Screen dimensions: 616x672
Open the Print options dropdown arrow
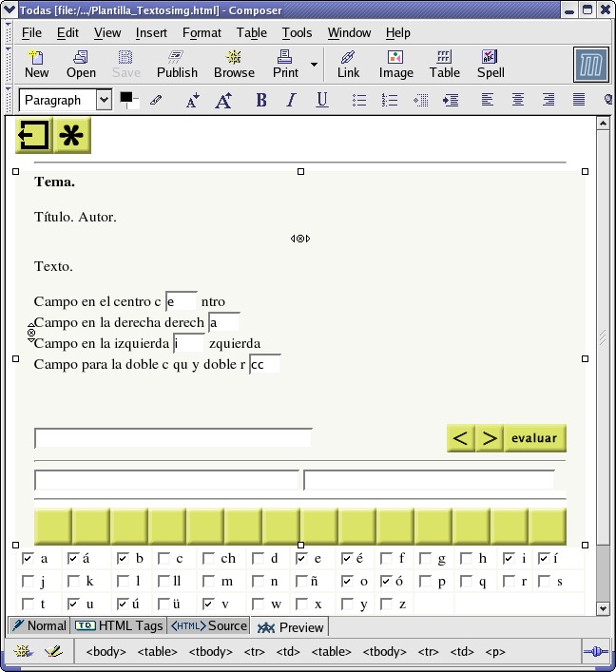(x=314, y=65)
